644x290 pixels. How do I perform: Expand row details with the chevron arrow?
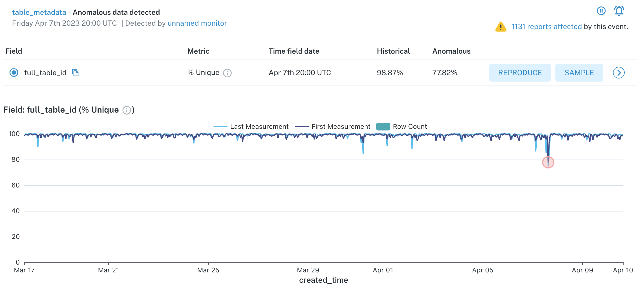[619, 73]
